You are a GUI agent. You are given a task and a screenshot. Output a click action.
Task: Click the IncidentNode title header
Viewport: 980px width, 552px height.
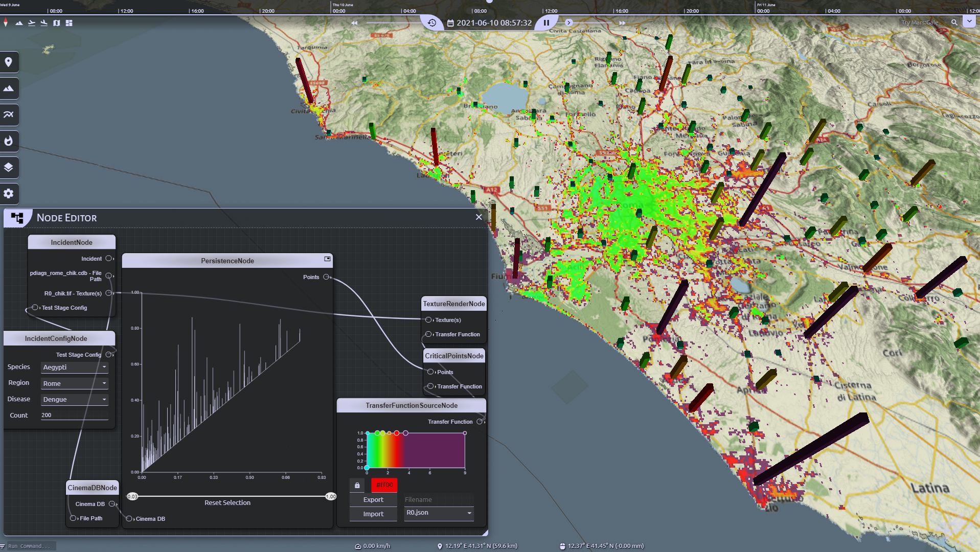tap(72, 242)
